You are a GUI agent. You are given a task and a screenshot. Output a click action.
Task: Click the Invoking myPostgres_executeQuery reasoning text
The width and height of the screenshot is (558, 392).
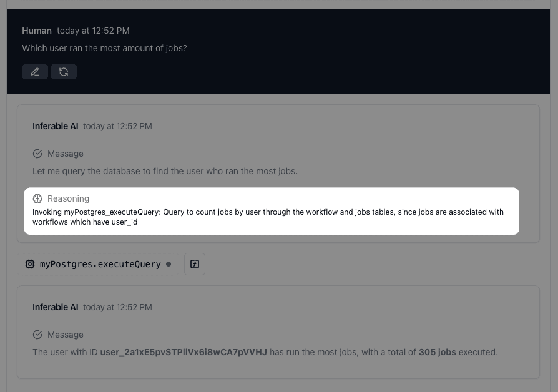(268, 217)
